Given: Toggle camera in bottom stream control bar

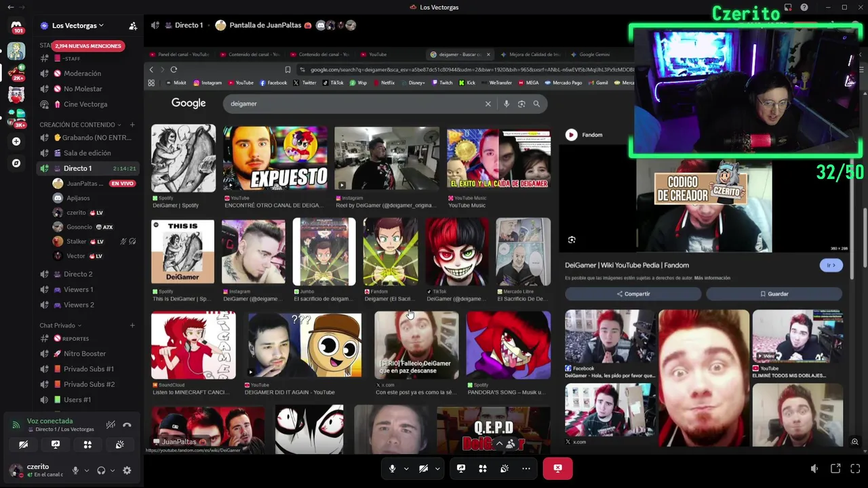Looking at the screenshot, I should (423, 468).
